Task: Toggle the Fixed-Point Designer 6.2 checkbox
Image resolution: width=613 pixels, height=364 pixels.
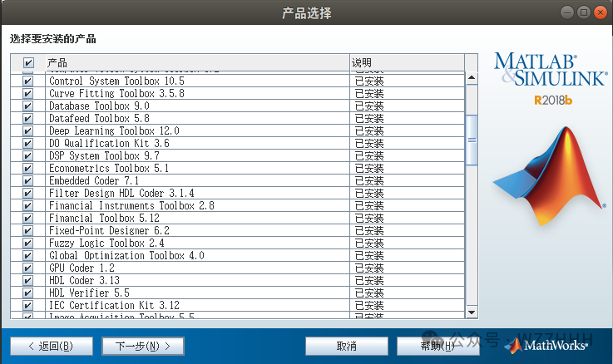Action: click(x=27, y=230)
